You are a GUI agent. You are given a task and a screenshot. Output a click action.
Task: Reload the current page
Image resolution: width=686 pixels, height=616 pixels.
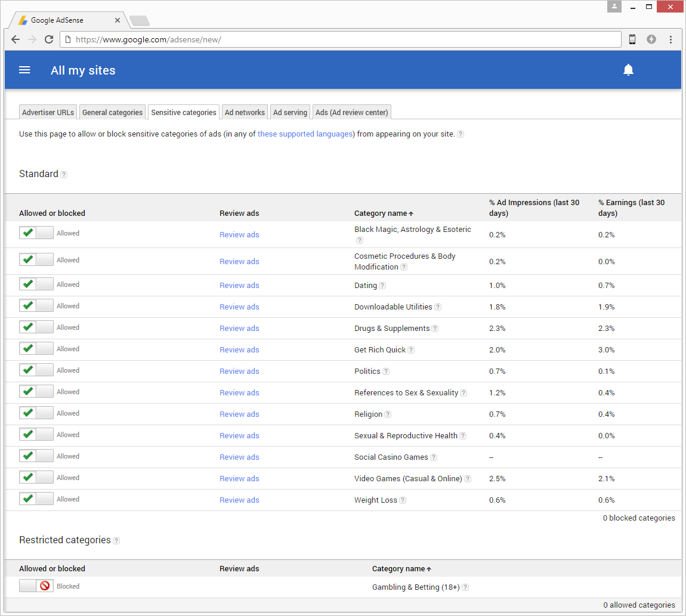[49, 39]
